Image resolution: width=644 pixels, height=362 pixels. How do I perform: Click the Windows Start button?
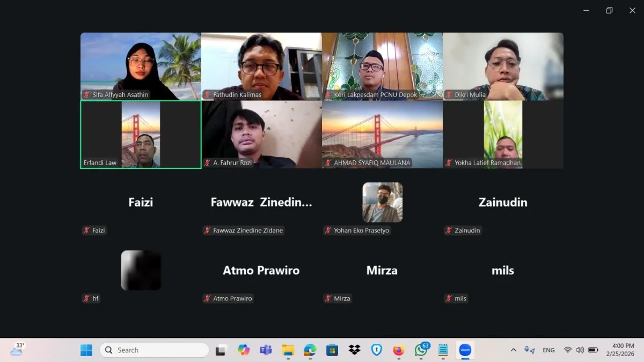point(86,350)
